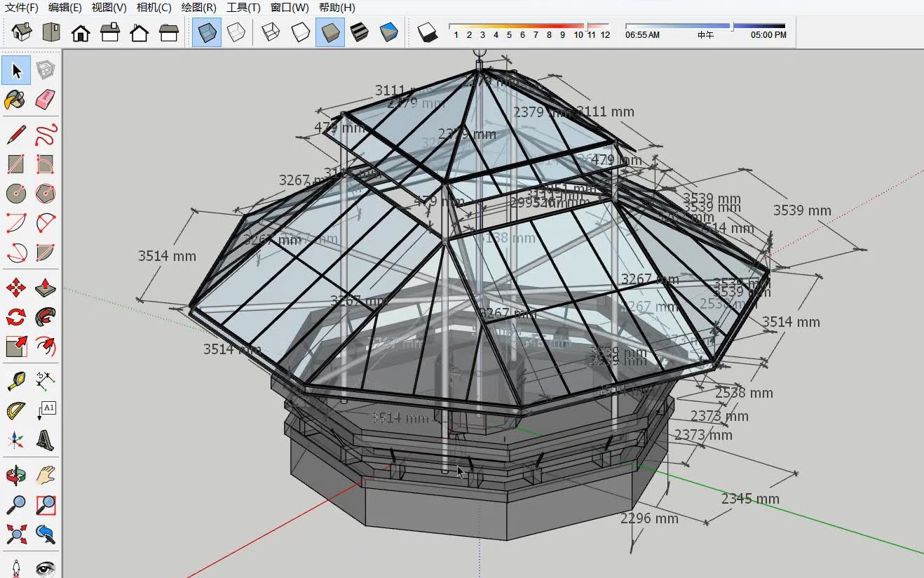The height and width of the screenshot is (578, 924).
Task: Click the shadow date month slider track
Action: click(x=529, y=26)
